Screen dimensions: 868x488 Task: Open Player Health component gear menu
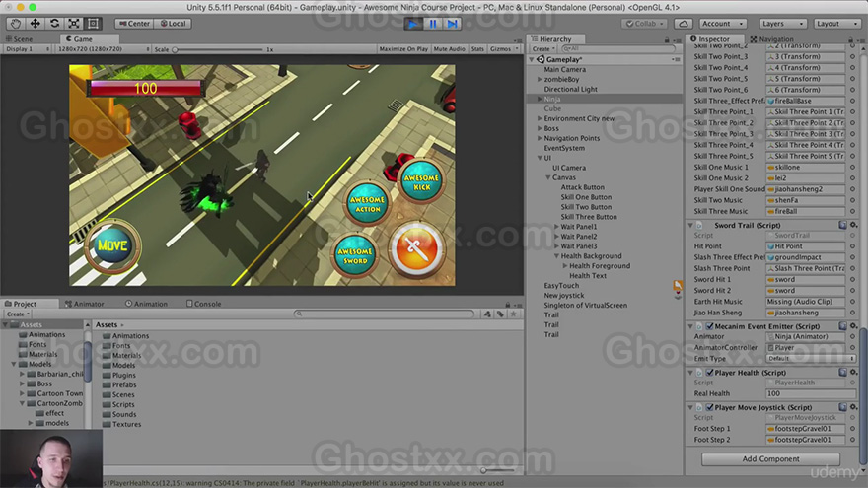[853, 373]
